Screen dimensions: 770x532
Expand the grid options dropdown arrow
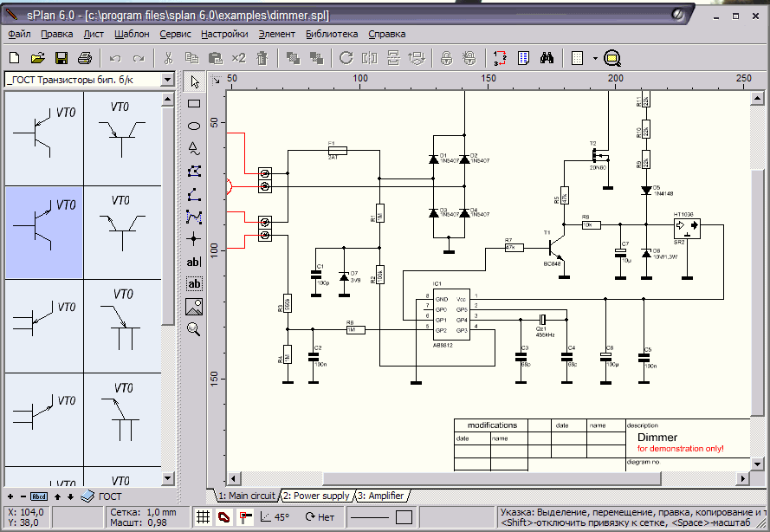(595, 58)
